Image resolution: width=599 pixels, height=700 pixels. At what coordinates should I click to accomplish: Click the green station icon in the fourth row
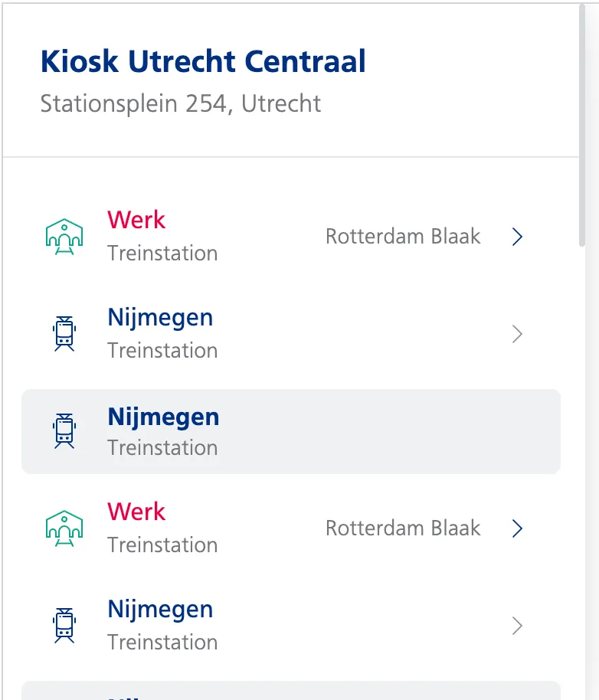click(x=64, y=528)
